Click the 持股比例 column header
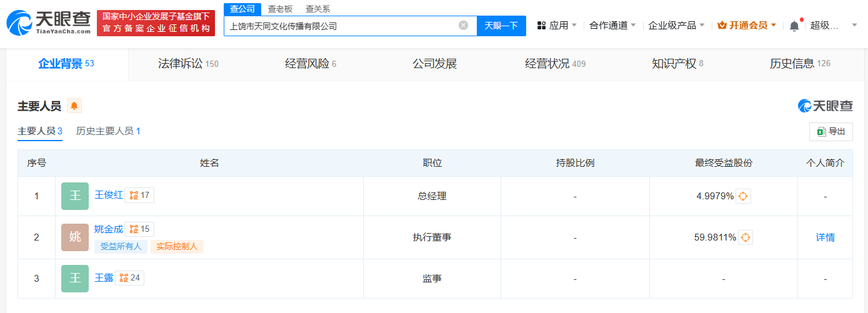868x313 pixels. click(x=575, y=163)
